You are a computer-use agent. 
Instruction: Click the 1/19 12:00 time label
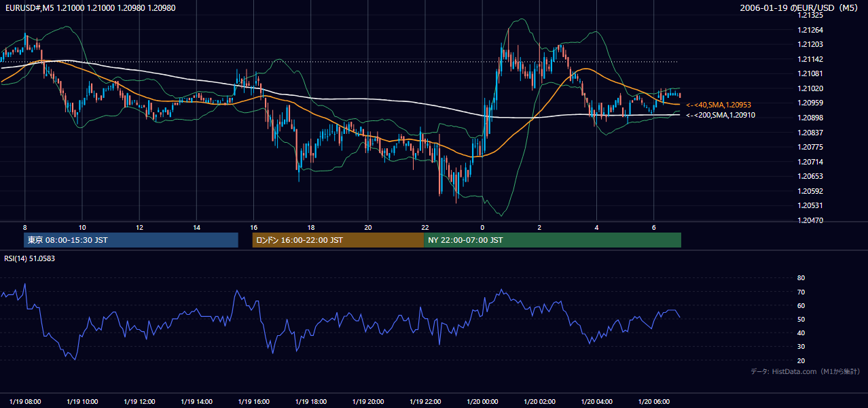[139, 402]
